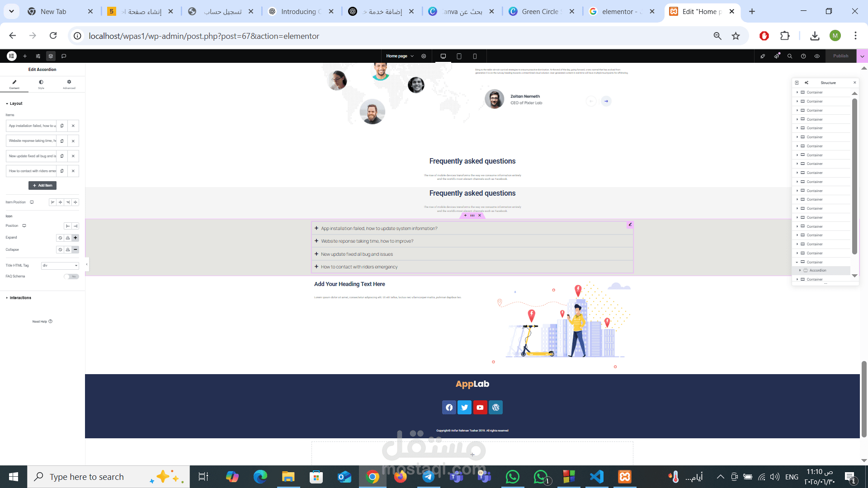Set Item Position to end alignment
This screenshot has height=488, width=868.
pos(68,202)
